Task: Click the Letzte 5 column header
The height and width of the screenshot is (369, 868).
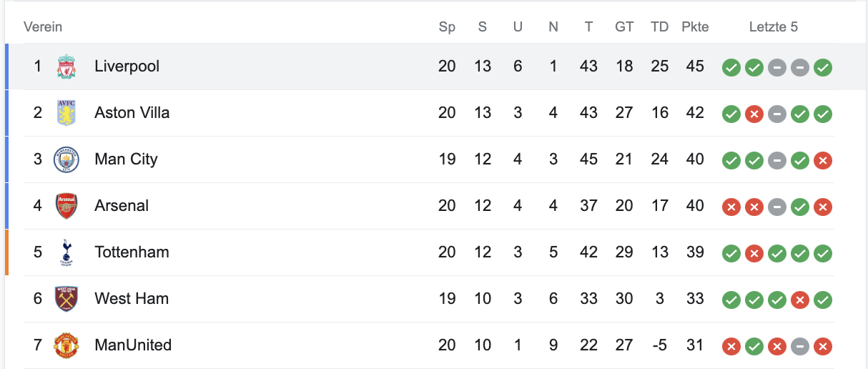Action: coord(773,27)
